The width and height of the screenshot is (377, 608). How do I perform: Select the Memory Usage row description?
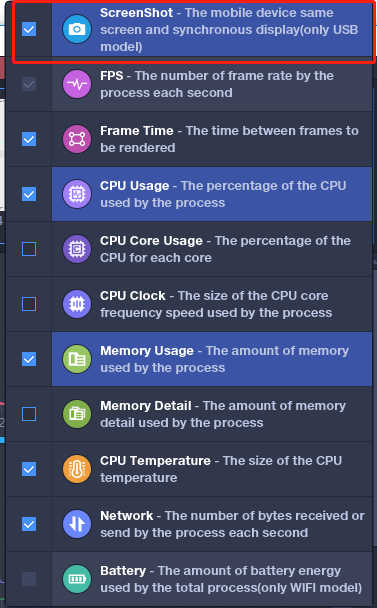[x=225, y=359]
